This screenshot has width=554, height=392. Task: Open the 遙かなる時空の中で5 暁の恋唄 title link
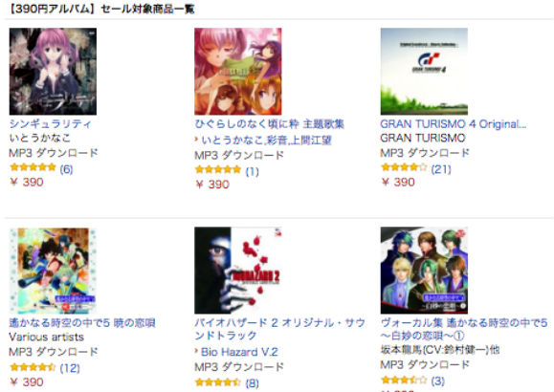click(82, 323)
